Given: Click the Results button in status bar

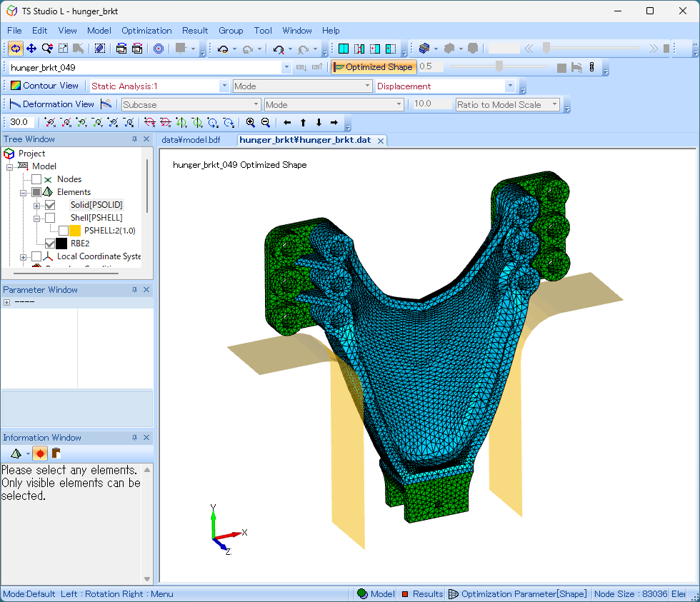Looking at the screenshot, I should (x=421, y=594).
